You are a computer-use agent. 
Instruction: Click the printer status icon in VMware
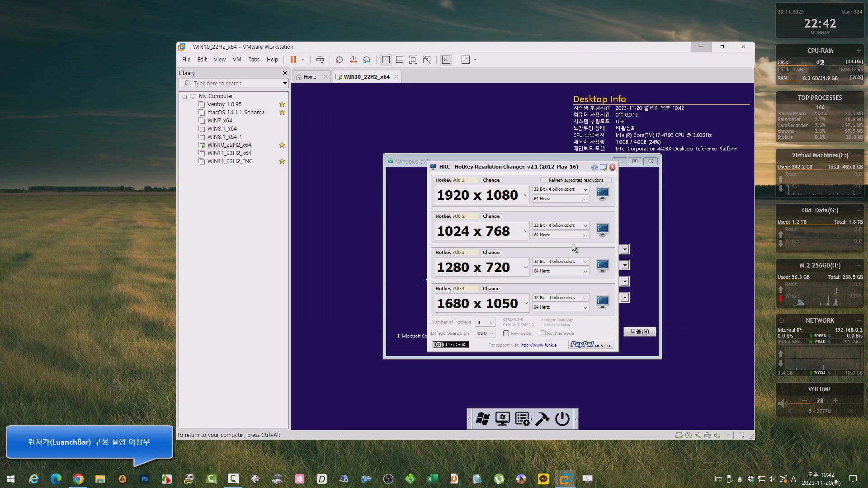pos(708,436)
